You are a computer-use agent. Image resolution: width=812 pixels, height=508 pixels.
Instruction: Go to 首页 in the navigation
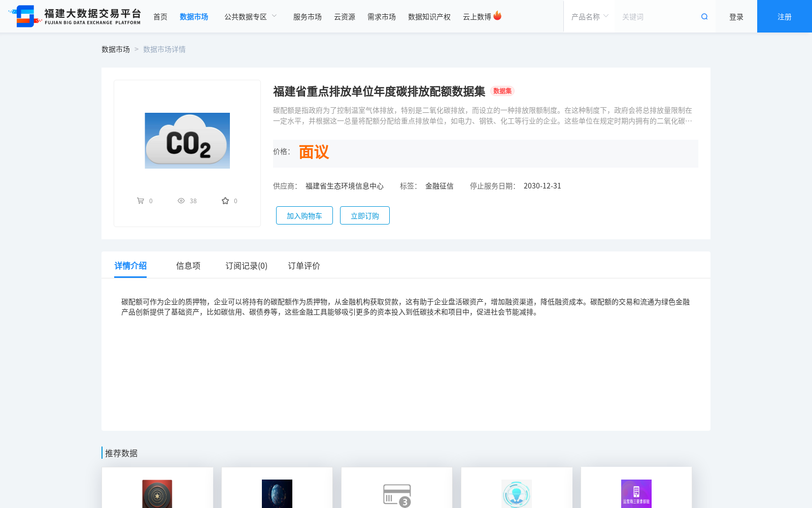coord(160,17)
